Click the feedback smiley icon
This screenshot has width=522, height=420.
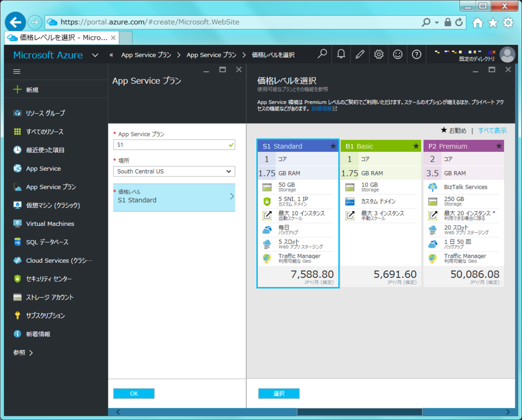click(398, 54)
